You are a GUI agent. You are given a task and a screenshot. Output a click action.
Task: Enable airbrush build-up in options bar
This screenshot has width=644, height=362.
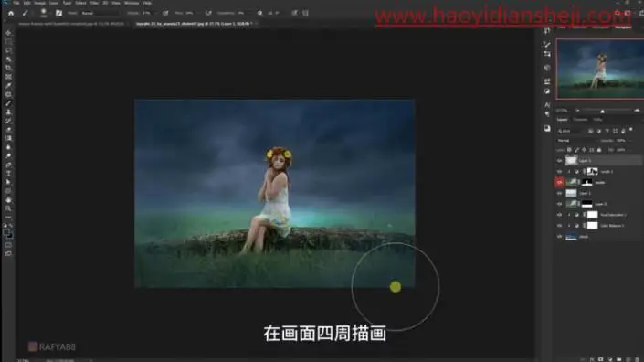click(208, 13)
